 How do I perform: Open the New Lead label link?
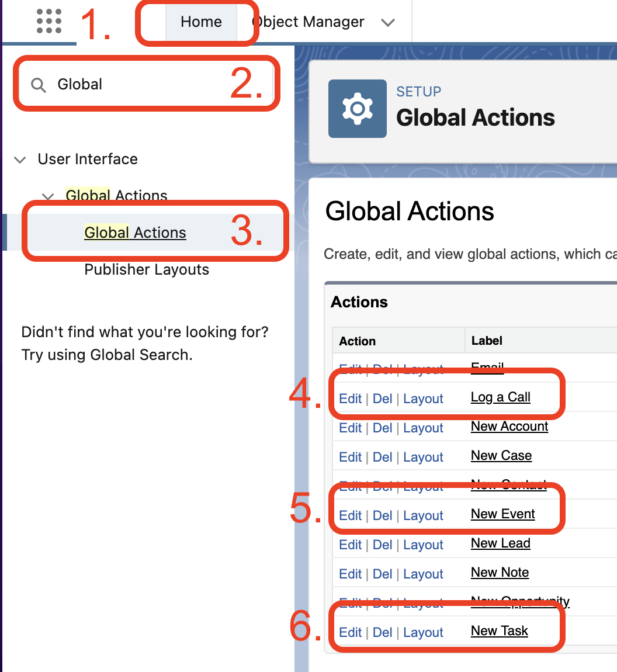[x=501, y=543]
